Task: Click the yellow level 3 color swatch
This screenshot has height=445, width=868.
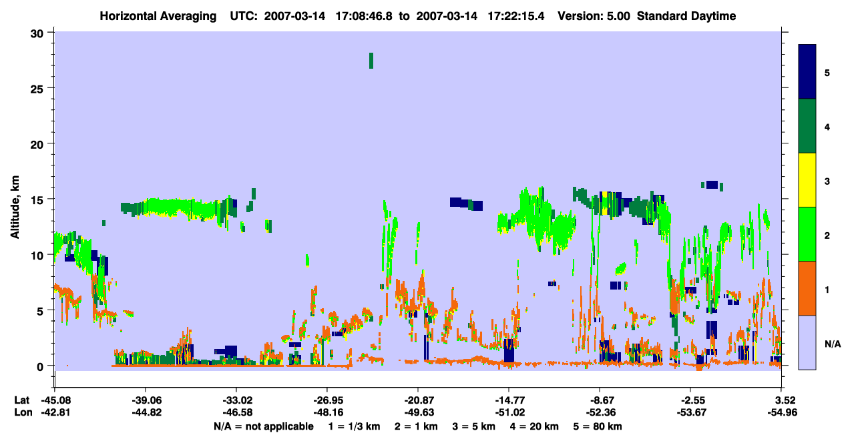Action: tap(807, 180)
